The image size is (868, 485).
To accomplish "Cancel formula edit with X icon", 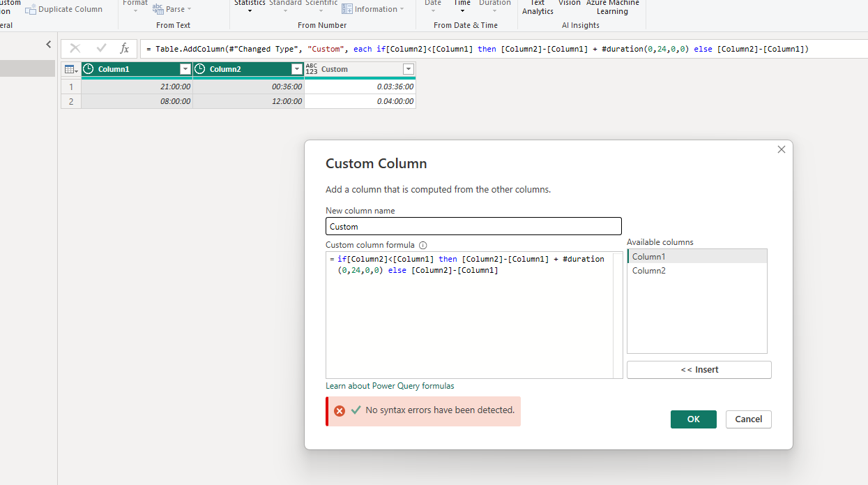I will (75, 48).
